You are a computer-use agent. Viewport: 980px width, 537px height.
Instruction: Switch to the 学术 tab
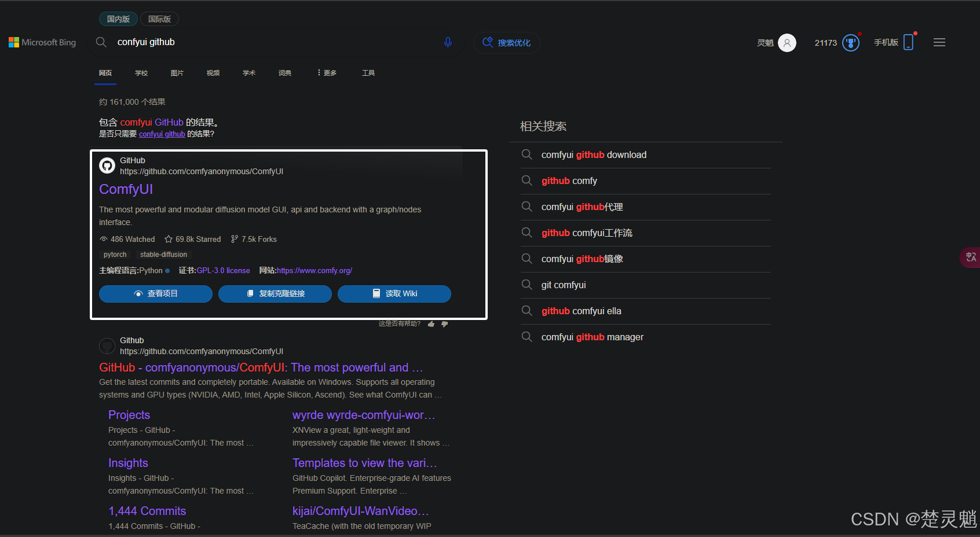click(249, 73)
